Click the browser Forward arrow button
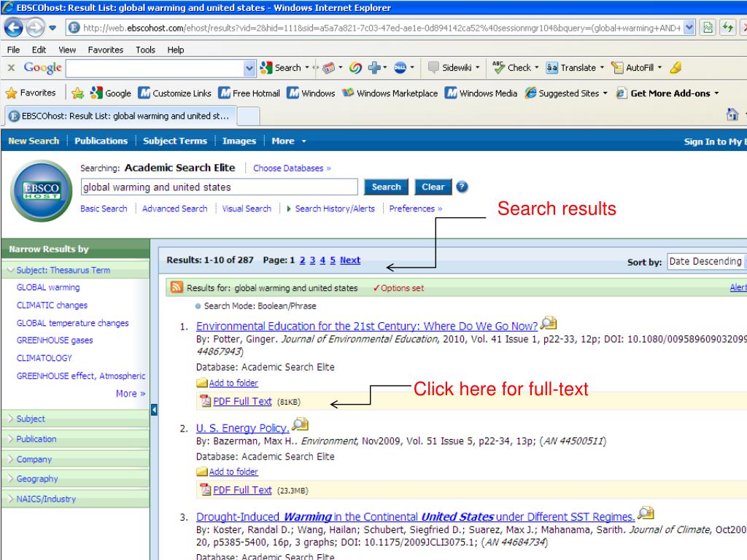This screenshot has width=747, height=560. tap(35, 28)
